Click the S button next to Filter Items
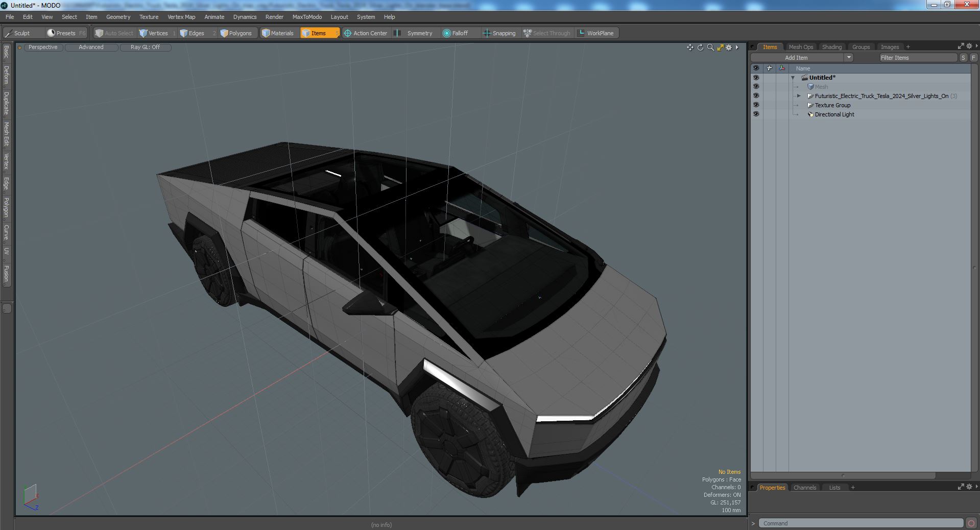The width and height of the screenshot is (980, 530). (x=963, y=58)
